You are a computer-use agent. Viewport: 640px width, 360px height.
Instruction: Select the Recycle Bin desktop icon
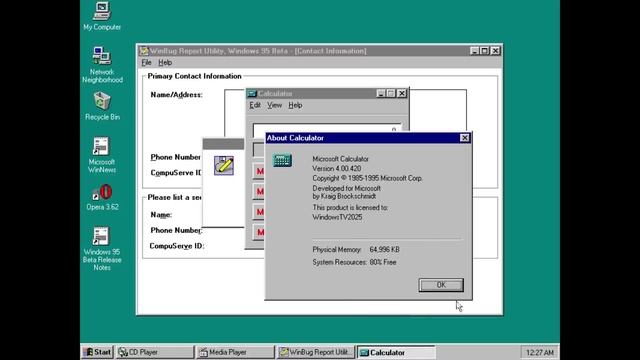(102, 106)
